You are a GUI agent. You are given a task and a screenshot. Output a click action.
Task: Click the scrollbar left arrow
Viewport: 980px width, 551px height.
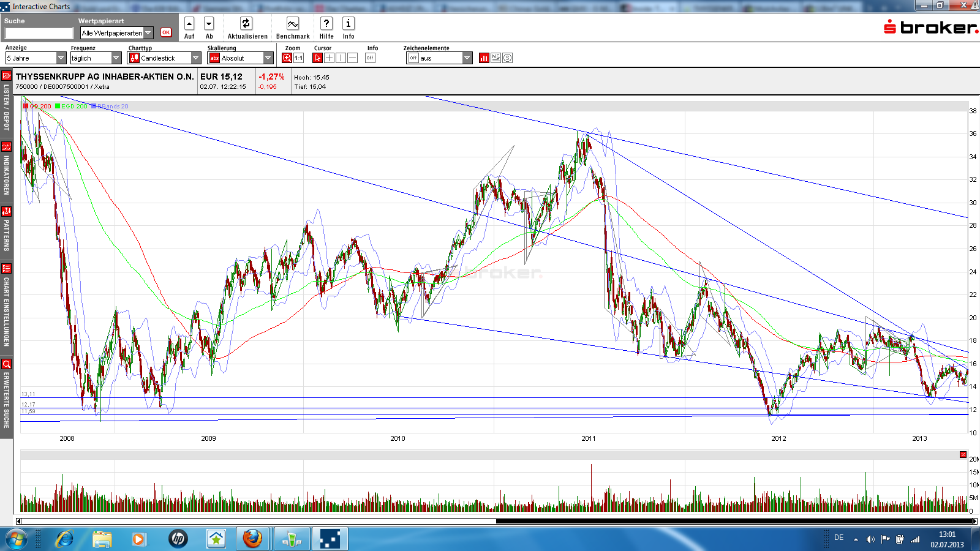[x=18, y=522]
